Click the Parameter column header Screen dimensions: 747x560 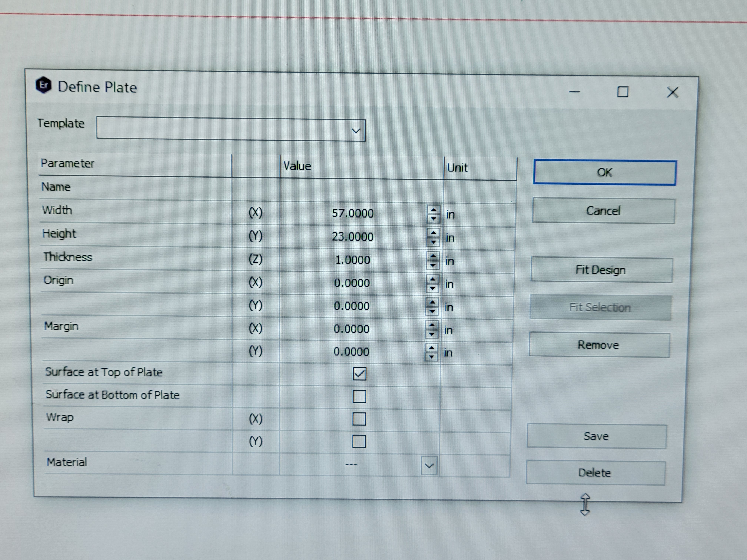(135, 164)
